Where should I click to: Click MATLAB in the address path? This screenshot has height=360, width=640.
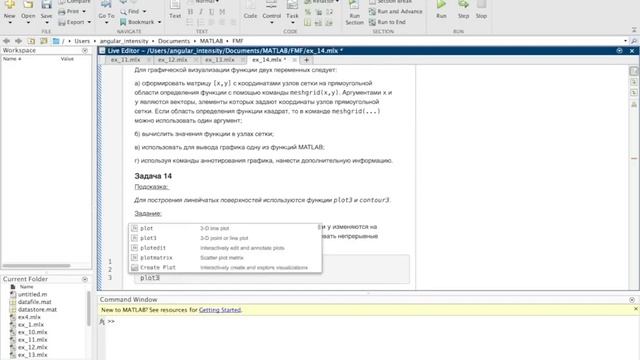pos(211,41)
